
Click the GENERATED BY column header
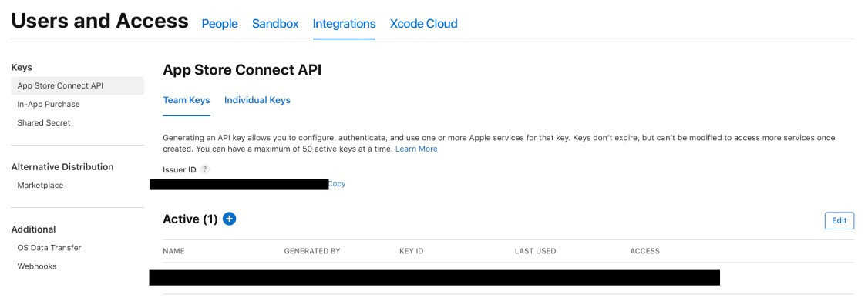pos(312,251)
